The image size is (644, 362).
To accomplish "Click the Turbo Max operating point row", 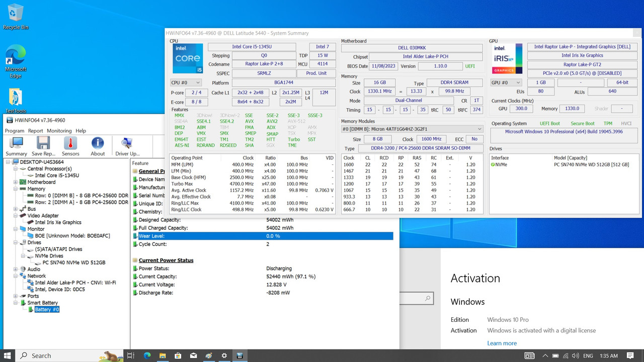I will click(x=253, y=184).
